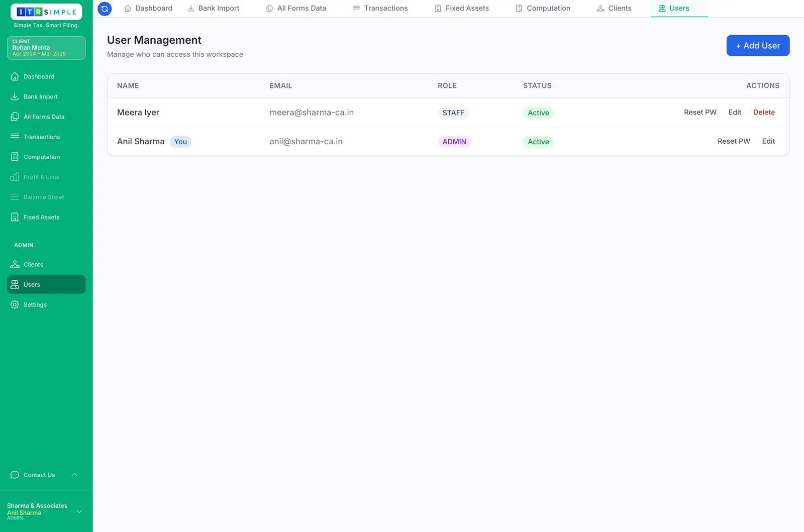Edit Meera Iyer's user record
This screenshot has height=532, width=804.
735,113
